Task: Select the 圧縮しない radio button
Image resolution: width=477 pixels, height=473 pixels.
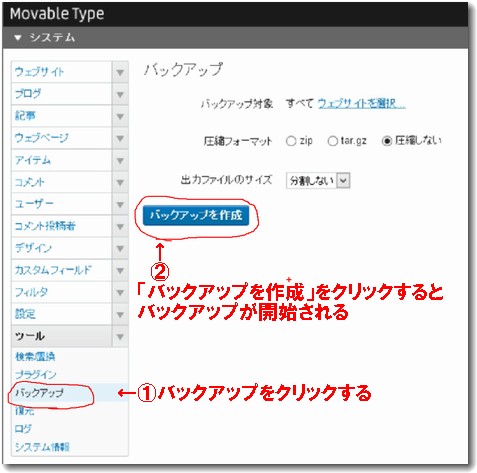Action: 387,141
